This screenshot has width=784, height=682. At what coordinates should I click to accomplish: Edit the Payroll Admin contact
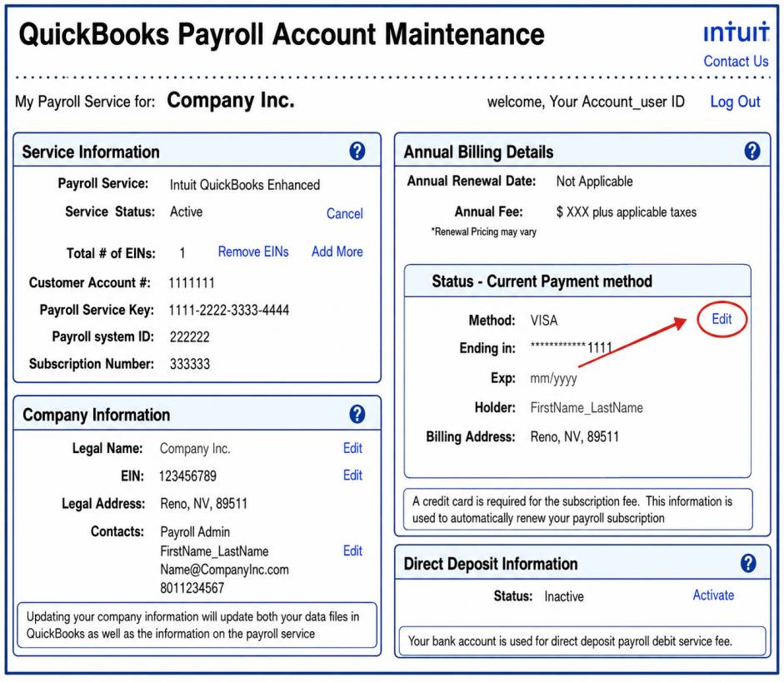pos(352,550)
